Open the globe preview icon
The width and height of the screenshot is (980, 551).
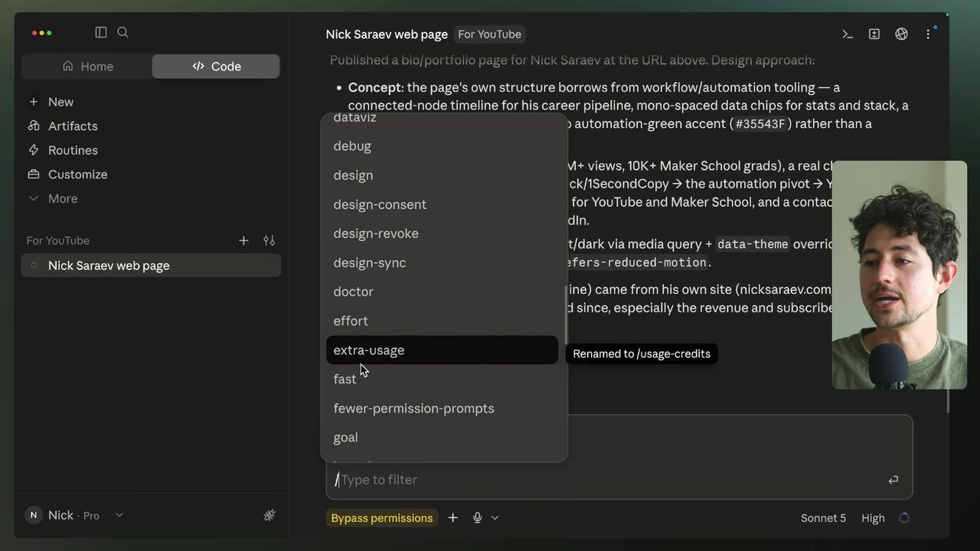tap(901, 34)
